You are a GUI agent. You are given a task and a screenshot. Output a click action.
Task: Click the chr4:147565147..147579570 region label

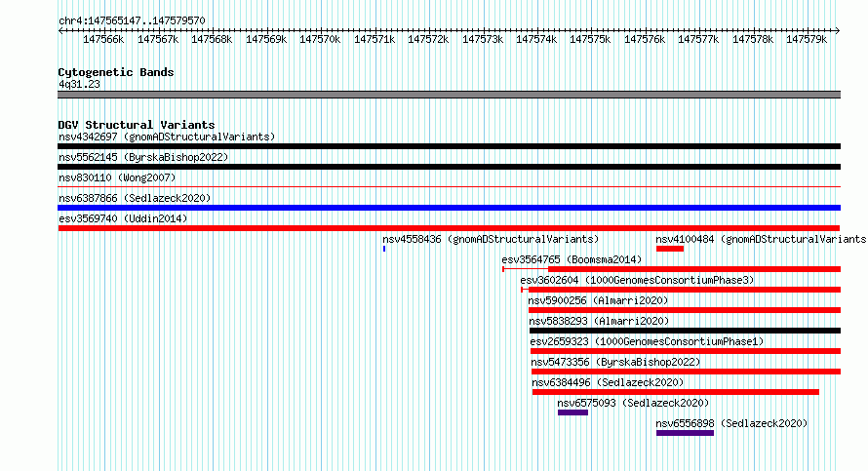[132, 20]
